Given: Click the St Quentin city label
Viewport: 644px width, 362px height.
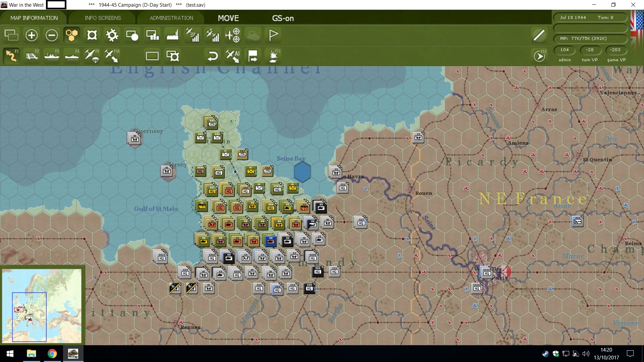Looking at the screenshot, I should tap(597, 160).
